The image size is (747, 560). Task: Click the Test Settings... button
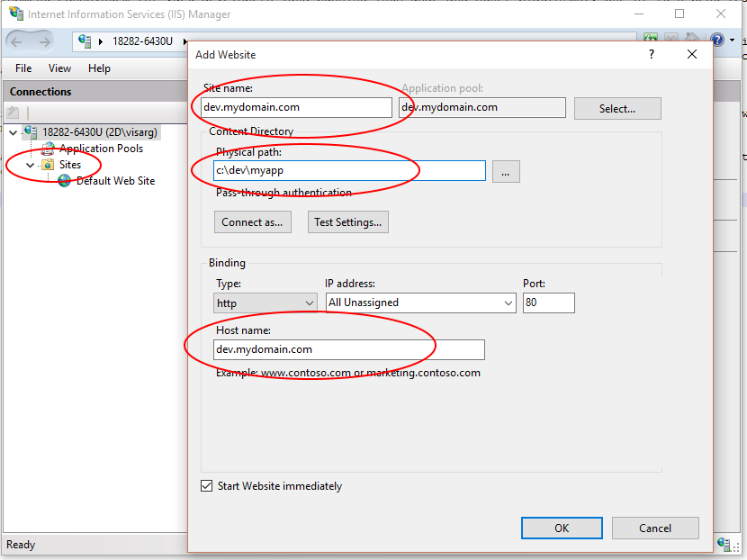347,222
